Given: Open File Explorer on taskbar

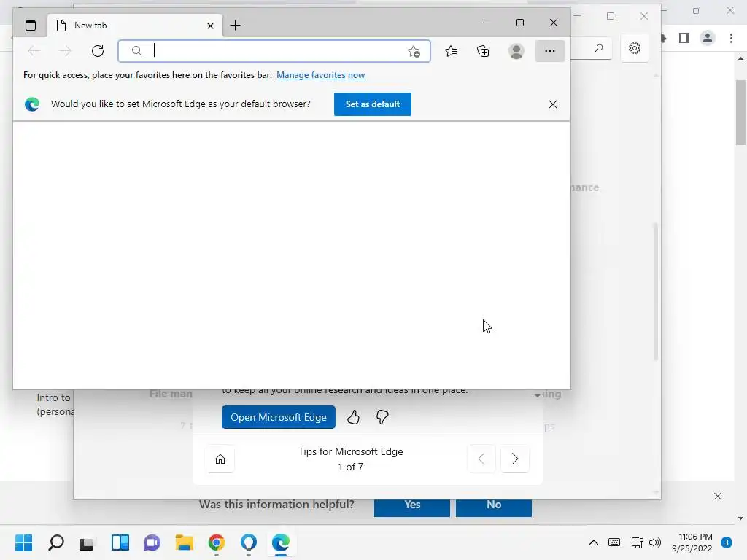Looking at the screenshot, I should [x=184, y=542].
